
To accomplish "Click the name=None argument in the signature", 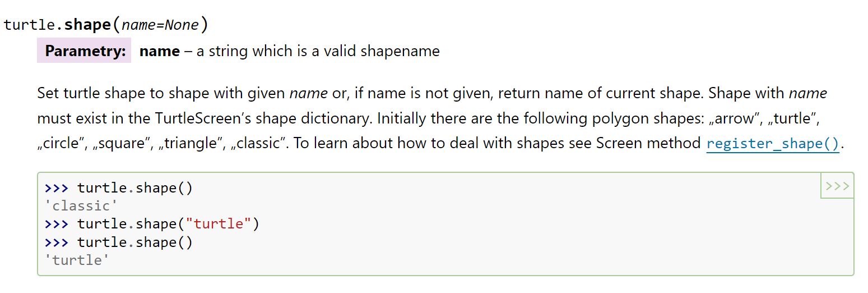I will [160, 25].
